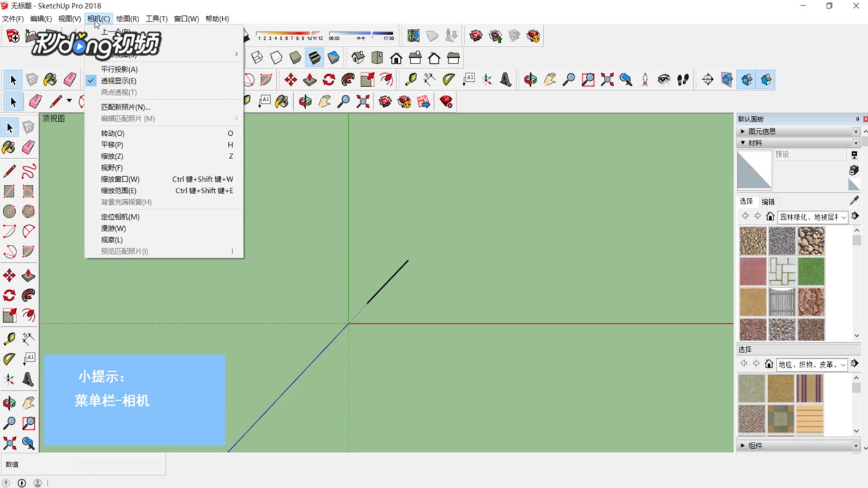Image resolution: width=868 pixels, height=488 pixels.
Task: Select the Zoom Extents tool in left toolbar
Action: tap(9, 443)
